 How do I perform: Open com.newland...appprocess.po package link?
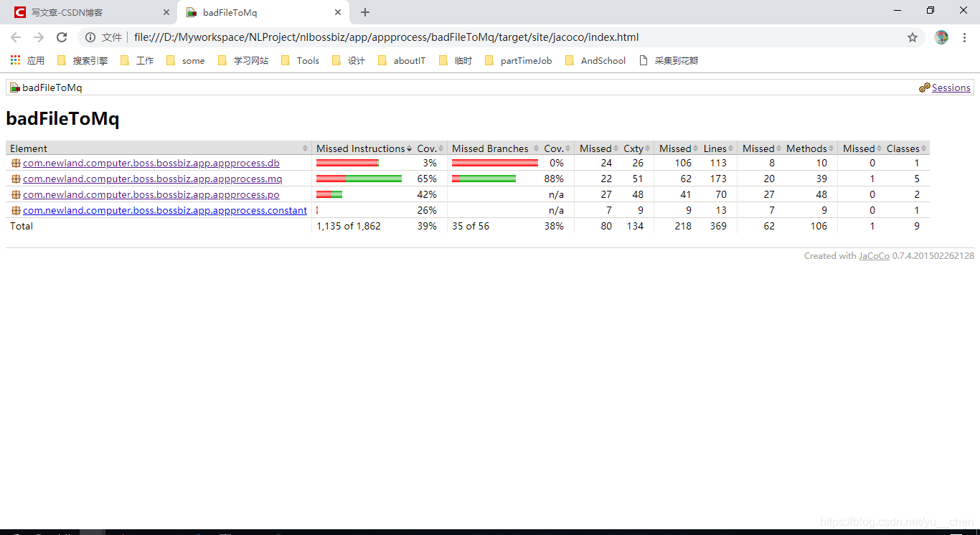coord(151,195)
